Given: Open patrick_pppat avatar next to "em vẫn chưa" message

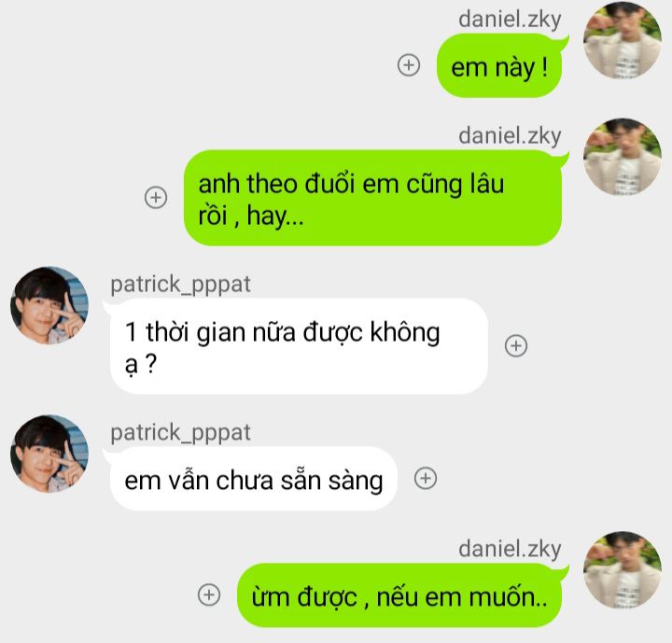Looking at the screenshot, I should (49, 454).
